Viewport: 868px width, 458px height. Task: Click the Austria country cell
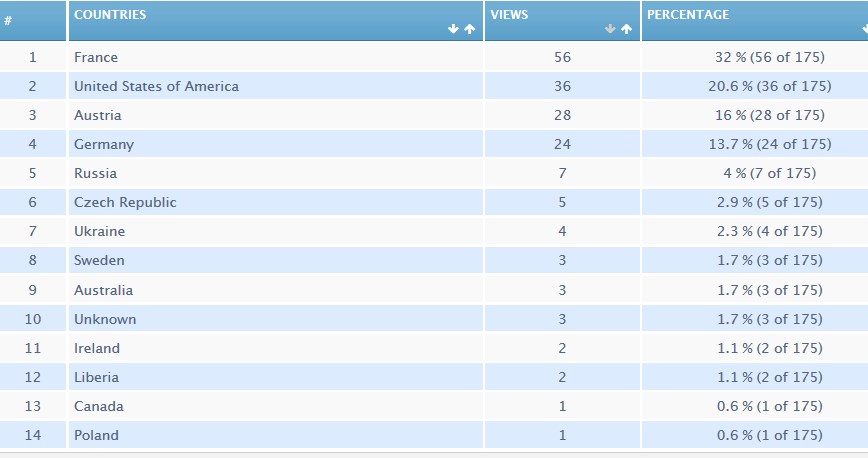[x=98, y=116]
